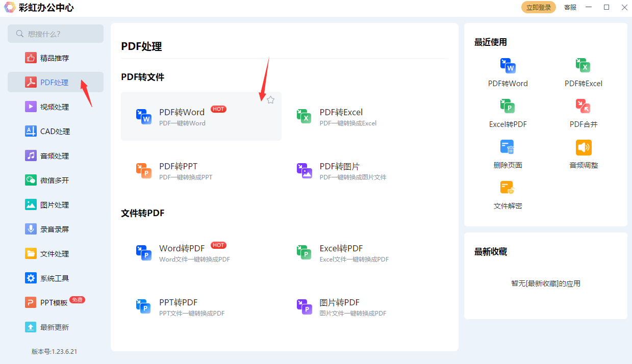Click the CAD处理 sidebar icon
Image resolution: width=632 pixels, height=364 pixels.
pyautogui.click(x=31, y=131)
